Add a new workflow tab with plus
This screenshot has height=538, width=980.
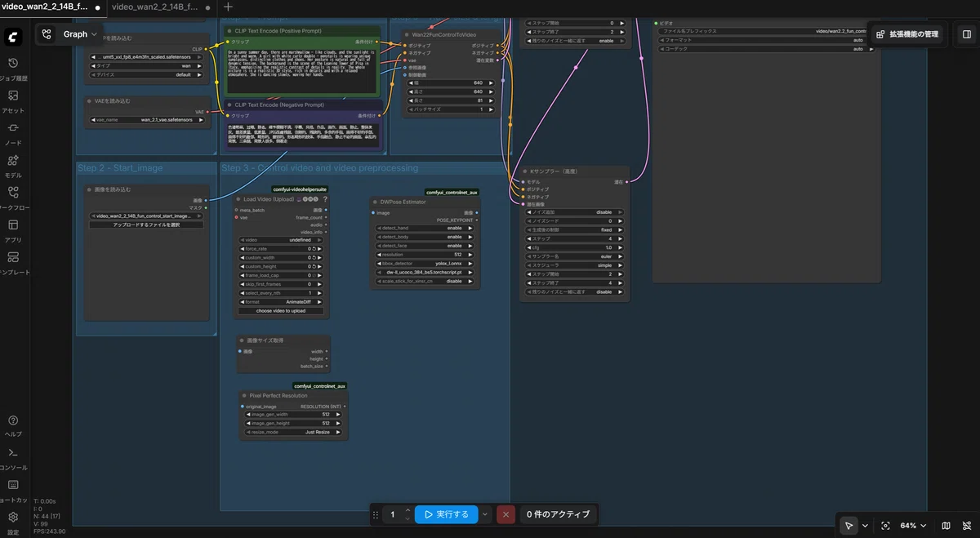click(228, 7)
